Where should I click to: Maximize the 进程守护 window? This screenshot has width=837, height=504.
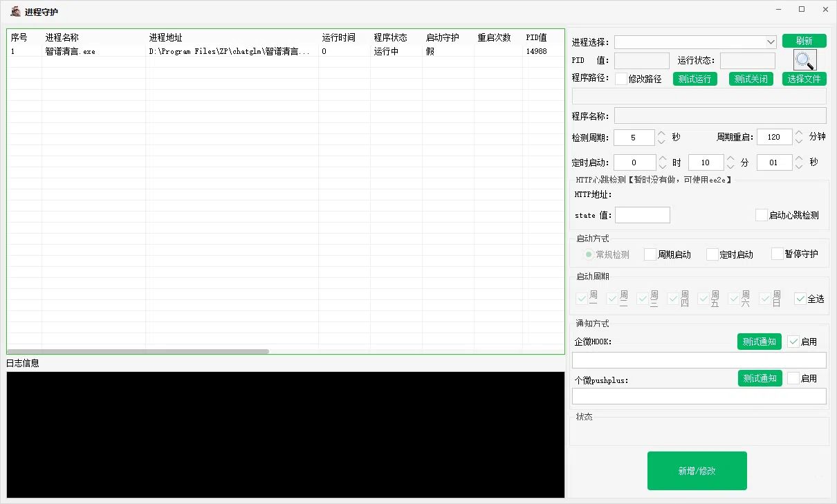pyautogui.click(x=802, y=10)
